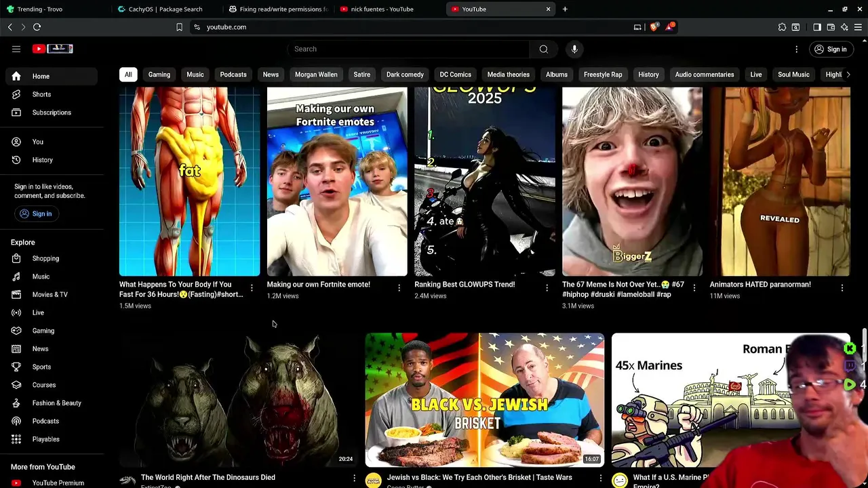
Task: Open Subscriptions in the sidebar
Action: coord(52,113)
